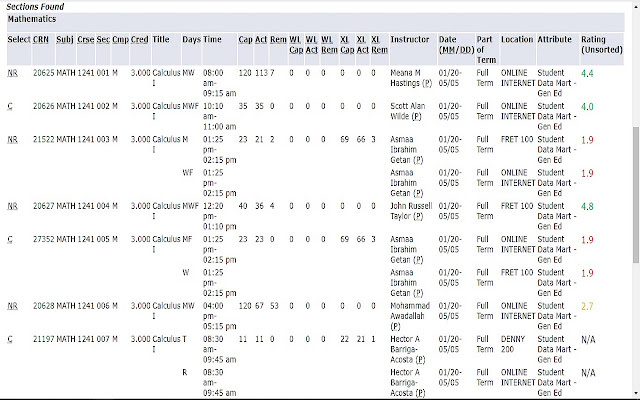The width and height of the screenshot is (640, 400).
Task: Click the scrollbar down arrow
Action: tap(636, 395)
